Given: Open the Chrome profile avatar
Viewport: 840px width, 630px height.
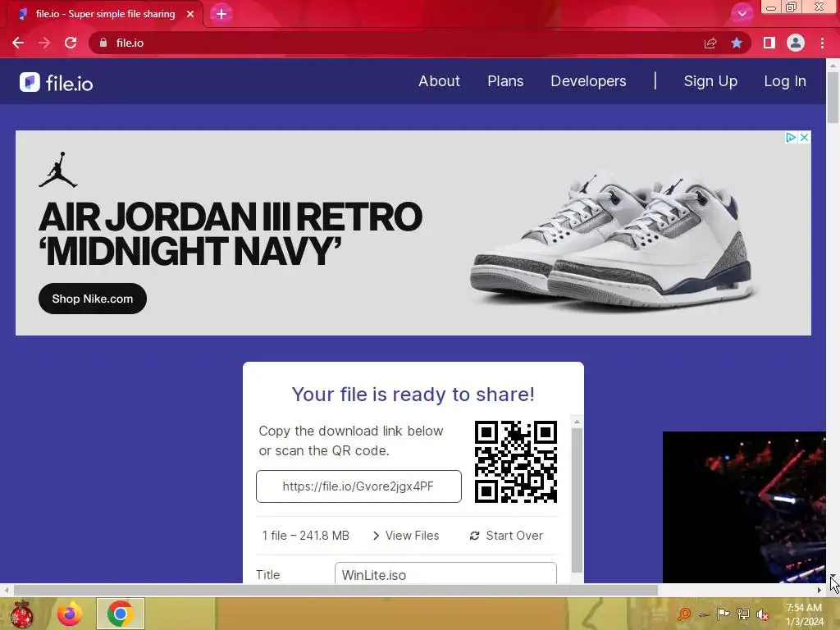Looking at the screenshot, I should tap(796, 43).
